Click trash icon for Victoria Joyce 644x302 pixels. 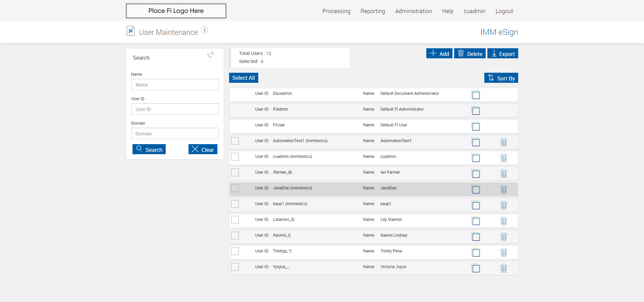pyautogui.click(x=503, y=268)
